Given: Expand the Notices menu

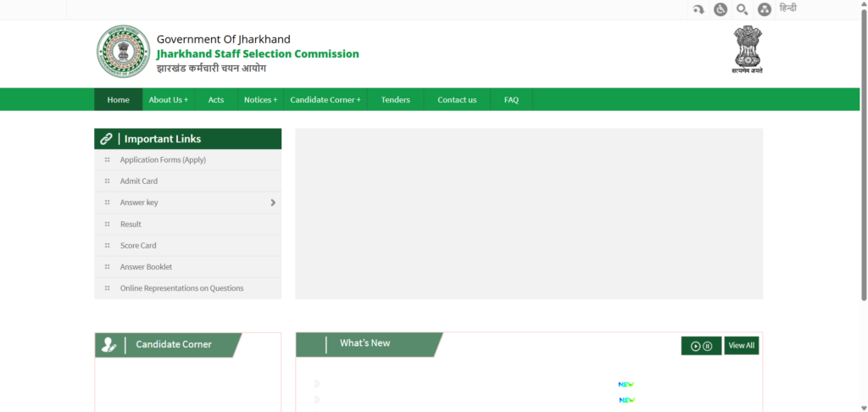Looking at the screenshot, I should (x=260, y=100).
